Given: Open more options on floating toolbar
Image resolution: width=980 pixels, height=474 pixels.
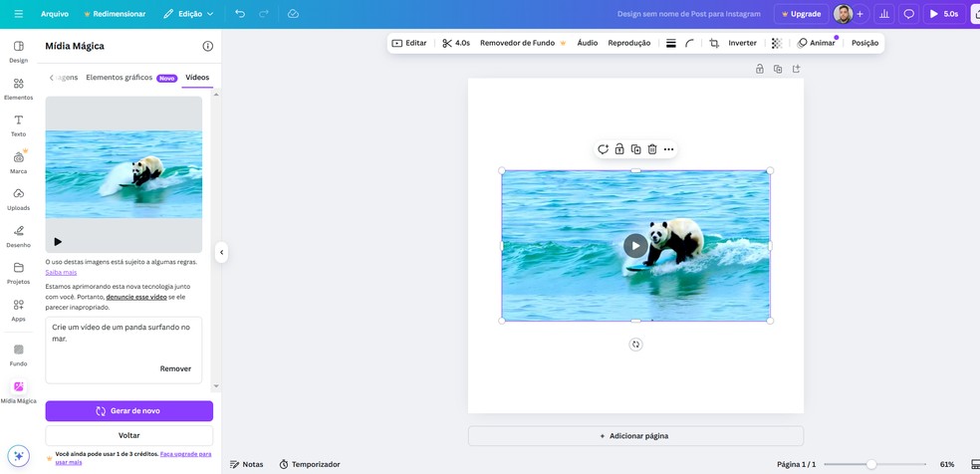Looking at the screenshot, I should point(668,149).
